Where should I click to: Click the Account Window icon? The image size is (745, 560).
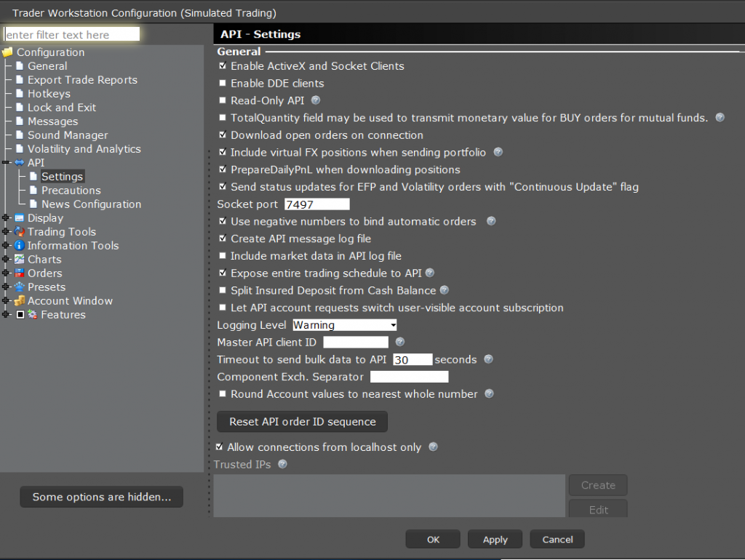20,300
